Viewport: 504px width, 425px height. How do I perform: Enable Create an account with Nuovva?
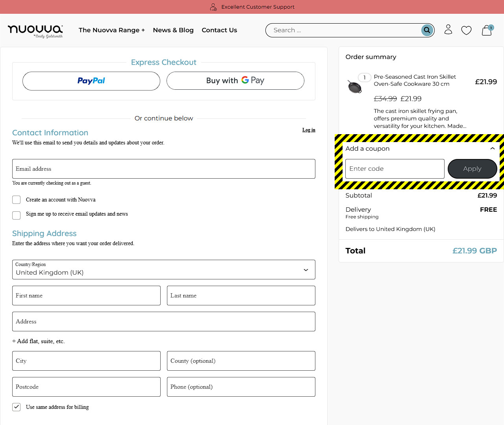pyautogui.click(x=17, y=200)
